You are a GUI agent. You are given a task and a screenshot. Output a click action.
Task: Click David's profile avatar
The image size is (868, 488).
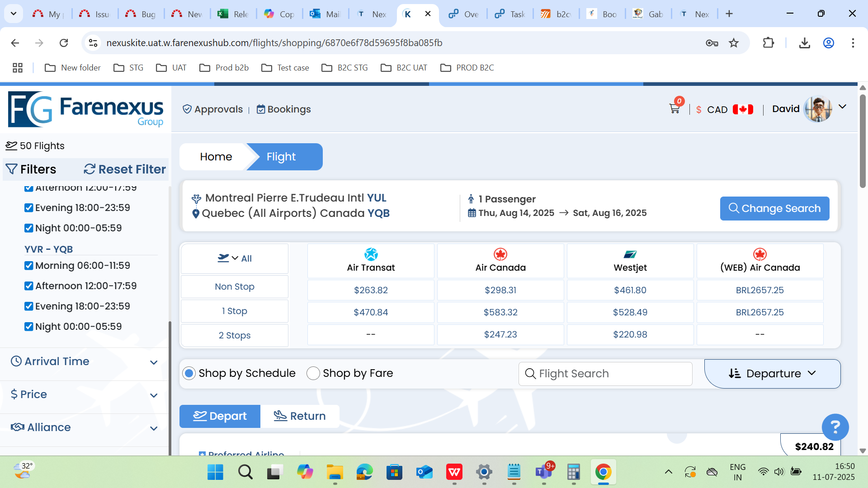point(818,109)
